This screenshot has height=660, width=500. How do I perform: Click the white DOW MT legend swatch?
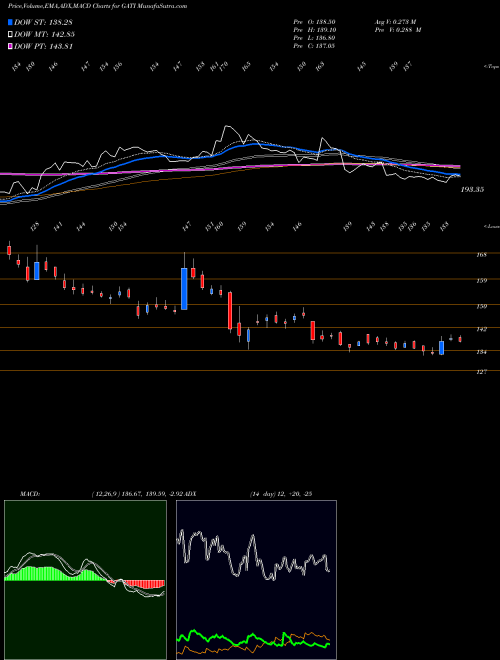coord(10,35)
